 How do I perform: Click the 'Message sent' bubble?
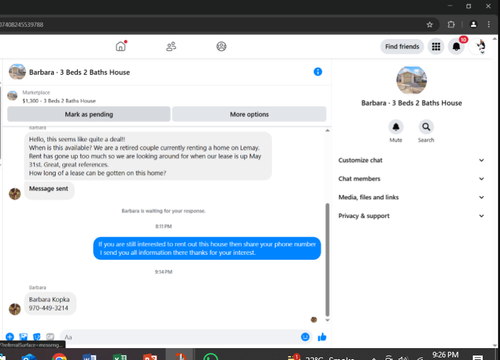(x=49, y=190)
